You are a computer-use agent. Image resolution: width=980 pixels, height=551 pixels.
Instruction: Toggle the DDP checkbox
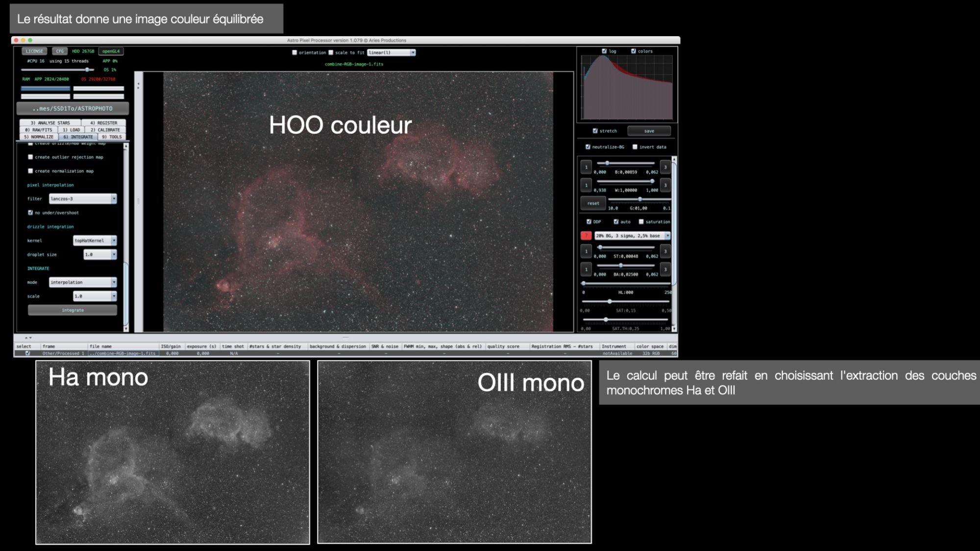pyautogui.click(x=588, y=221)
